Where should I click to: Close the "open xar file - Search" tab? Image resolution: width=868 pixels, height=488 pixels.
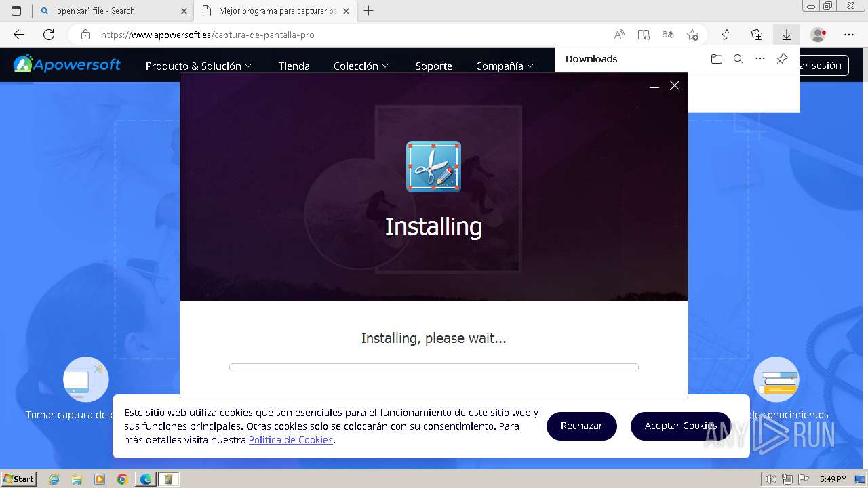click(x=184, y=11)
